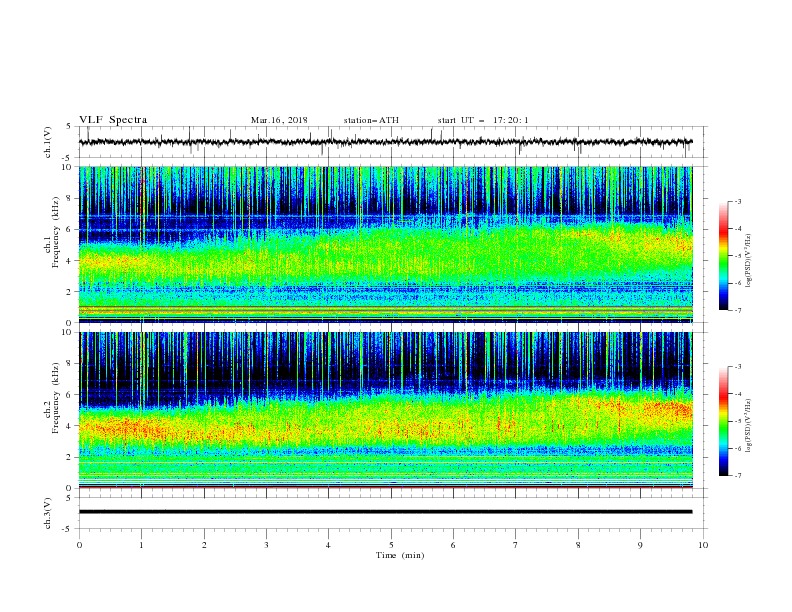Click the "VLF Spectra" plot title
Image resolution: width=792 pixels, height=612 pixels.
pyautogui.click(x=113, y=120)
